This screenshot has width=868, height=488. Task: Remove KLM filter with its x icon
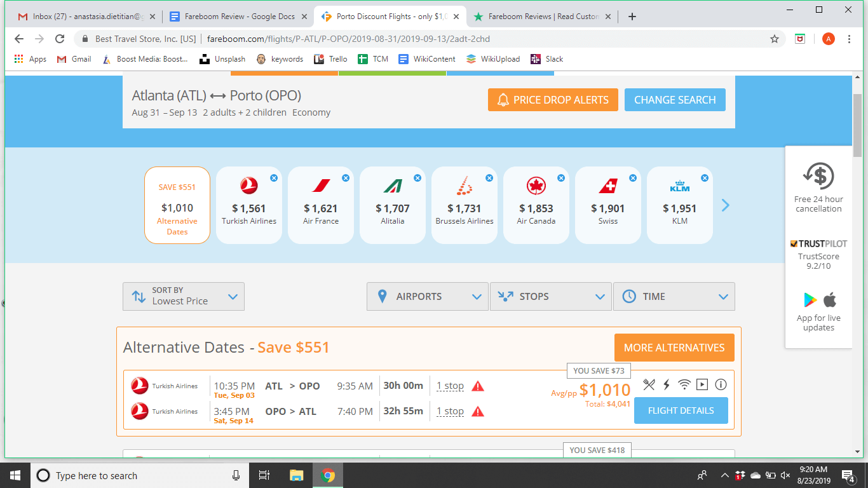click(705, 178)
